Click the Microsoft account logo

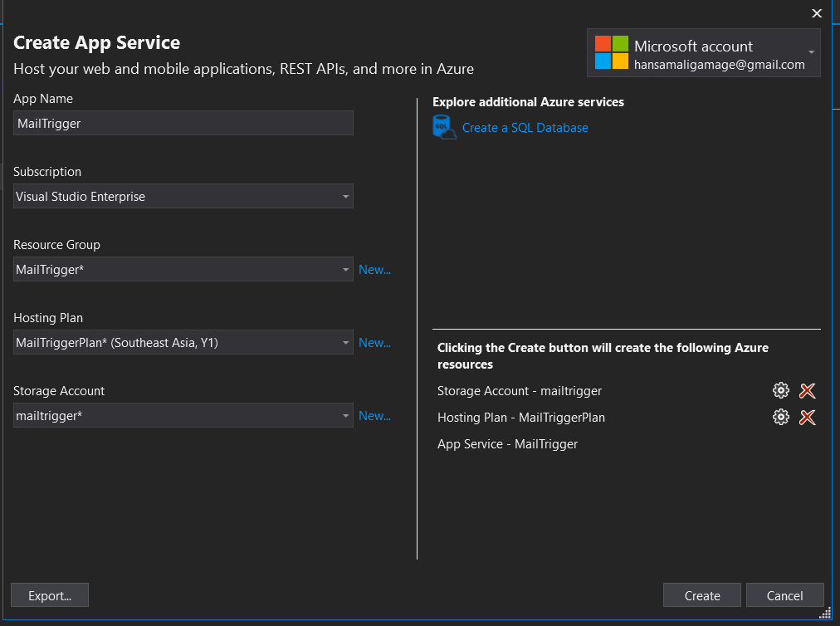coord(612,53)
